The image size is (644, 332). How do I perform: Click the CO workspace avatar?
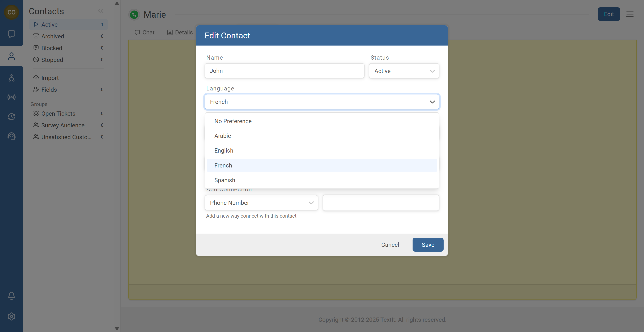[x=12, y=12]
